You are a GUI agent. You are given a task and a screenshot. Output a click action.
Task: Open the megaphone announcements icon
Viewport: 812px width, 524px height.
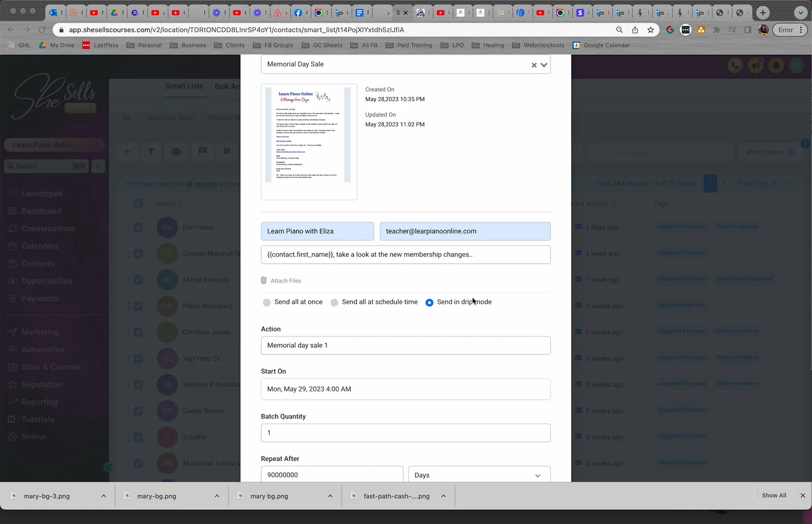coord(756,65)
